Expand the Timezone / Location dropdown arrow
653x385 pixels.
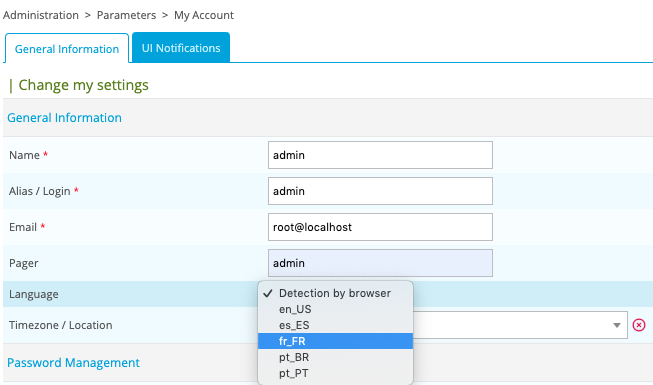coord(617,325)
